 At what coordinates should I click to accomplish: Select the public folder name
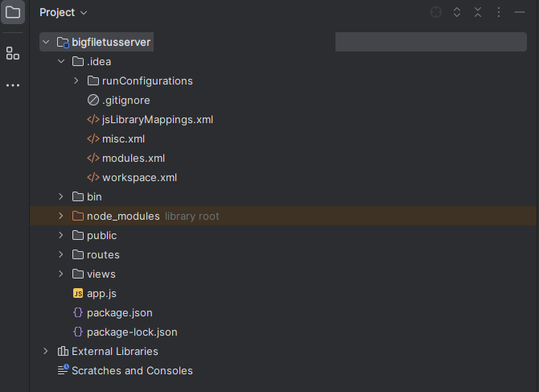point(101,236)
